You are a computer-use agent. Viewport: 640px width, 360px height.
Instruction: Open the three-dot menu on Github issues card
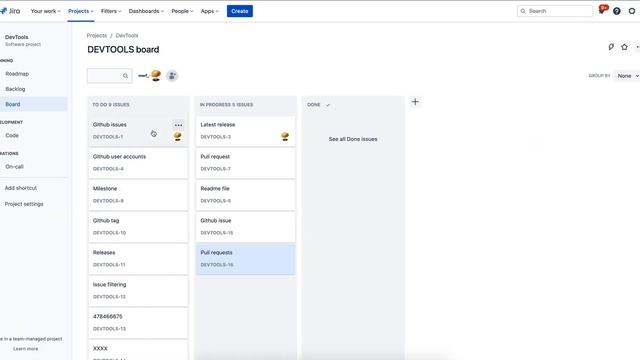[x=178, y=125]
